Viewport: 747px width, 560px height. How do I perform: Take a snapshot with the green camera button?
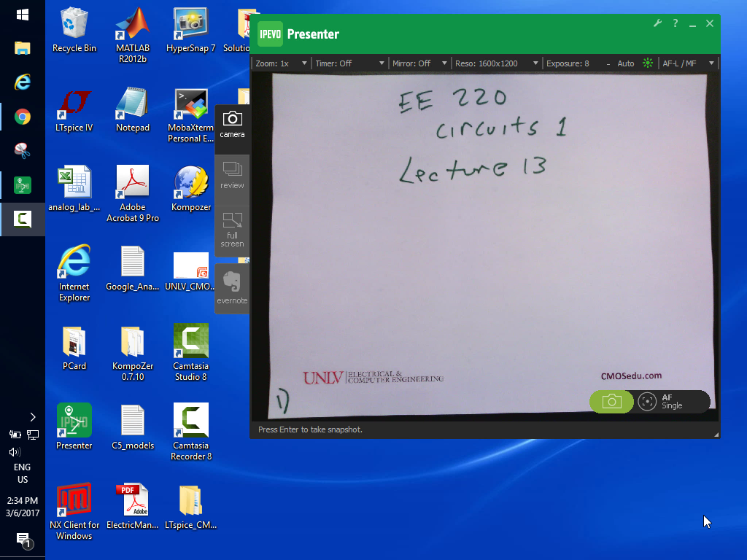[611, 402]
